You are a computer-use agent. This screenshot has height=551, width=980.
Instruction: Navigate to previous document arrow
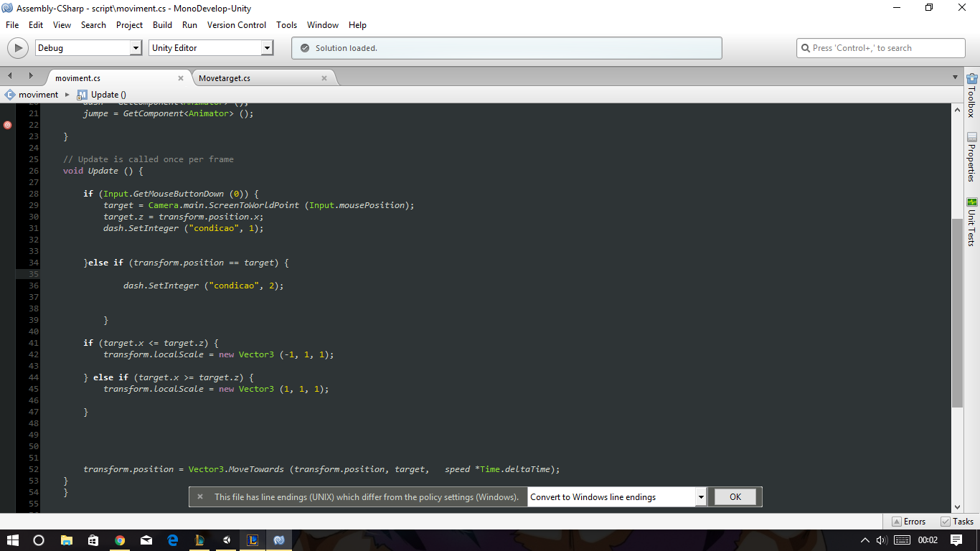pyautogui.click(x=11, y=76)
